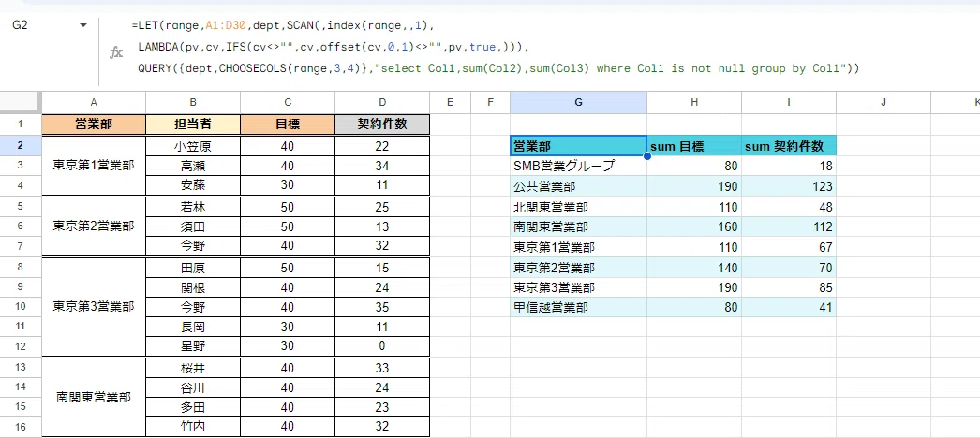Screen dimensions: 980x438
Task: Click the fx function icon
Action: click(117, 52)
